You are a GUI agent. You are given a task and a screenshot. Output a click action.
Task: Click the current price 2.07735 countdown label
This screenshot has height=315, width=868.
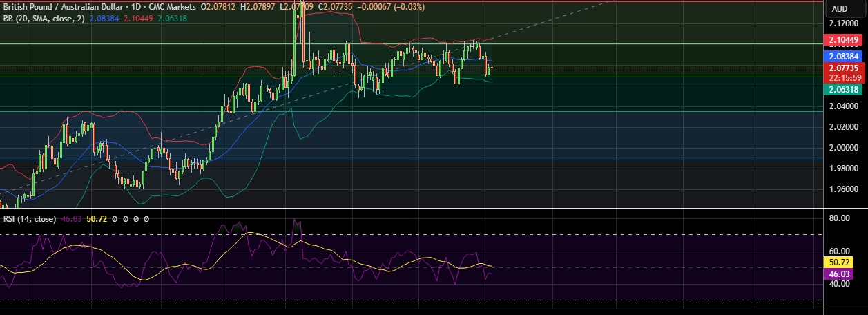(x=845, y=73)
